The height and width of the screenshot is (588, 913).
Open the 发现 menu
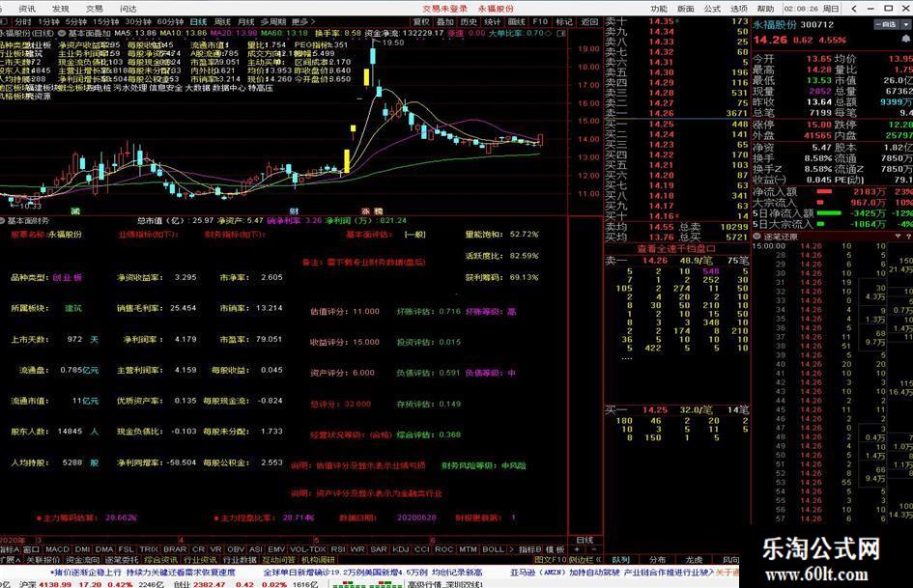[x=61, y=8]
